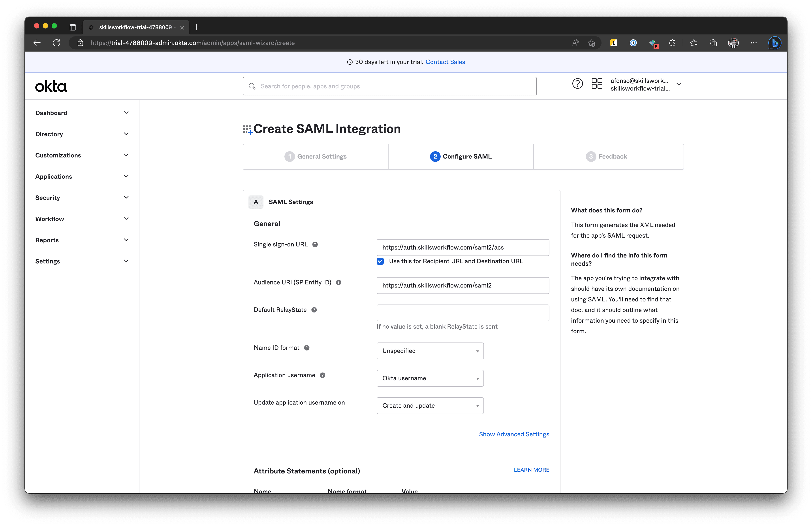Open LEARN MORE for Attribute Statements

[x=531, y=470]
